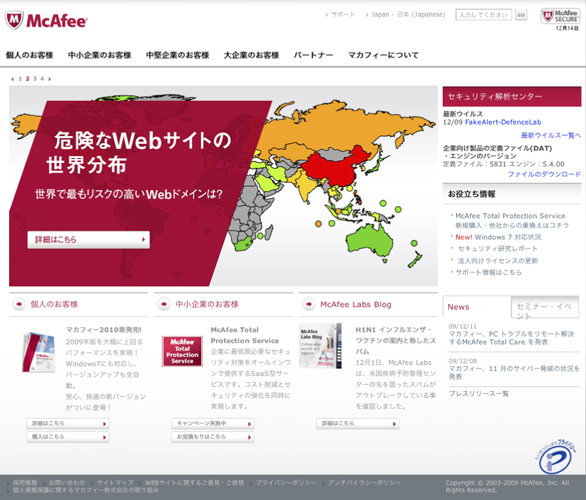Open セキュリティ研究レポート link
This screenshot has height=500, width=586.
[x=497, y=249]
